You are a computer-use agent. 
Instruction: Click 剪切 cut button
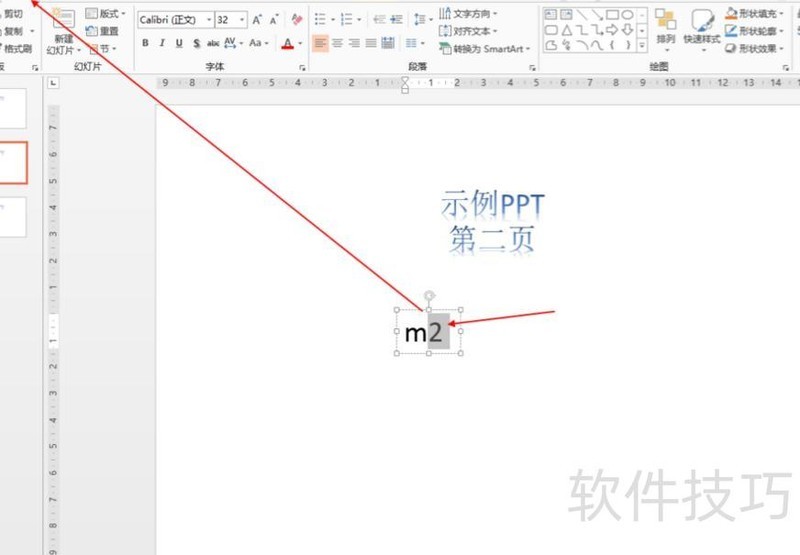click(13, 14)
